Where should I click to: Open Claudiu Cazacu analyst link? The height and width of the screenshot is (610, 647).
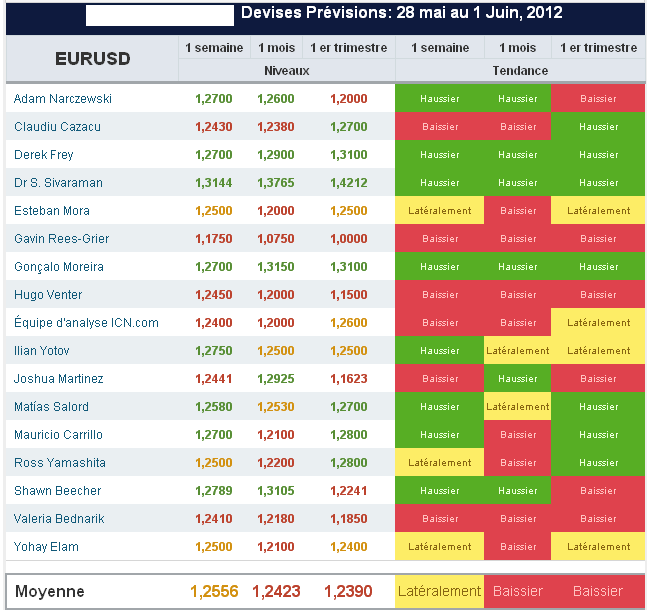click(x=57, y=127)
